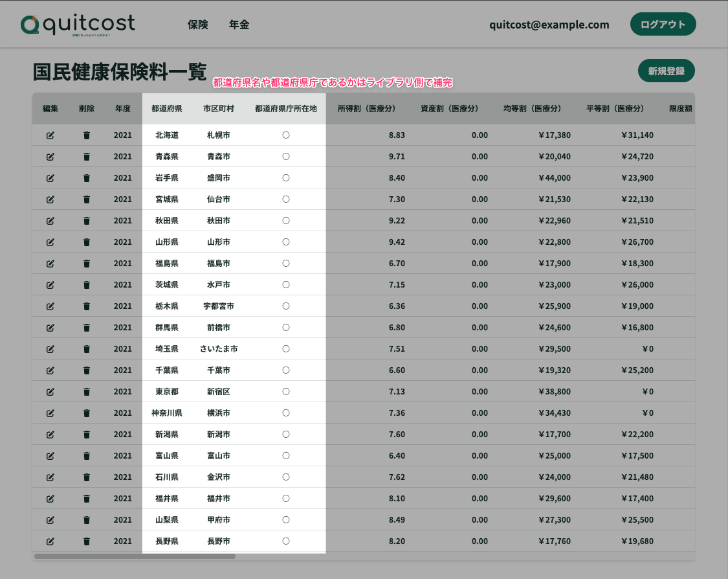
Task: Click the ¥44,000 value cell
Action: tap(555, 178)
